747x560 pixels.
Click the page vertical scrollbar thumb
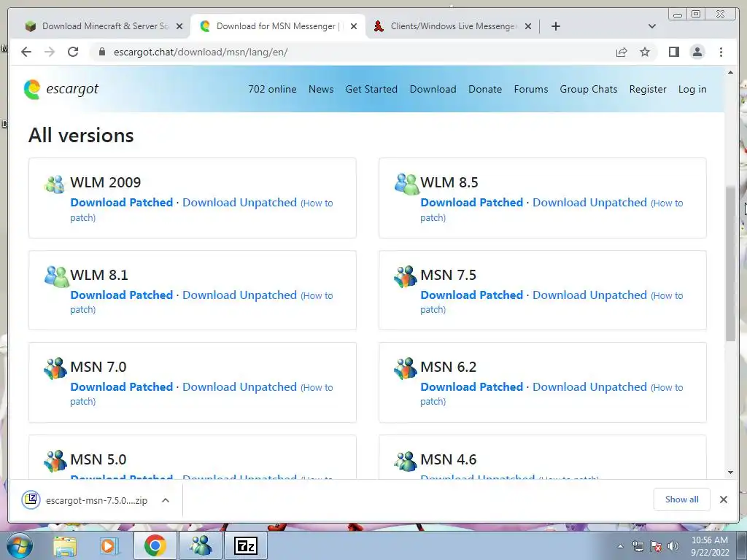pyautogui.click(x=731, y=263)
